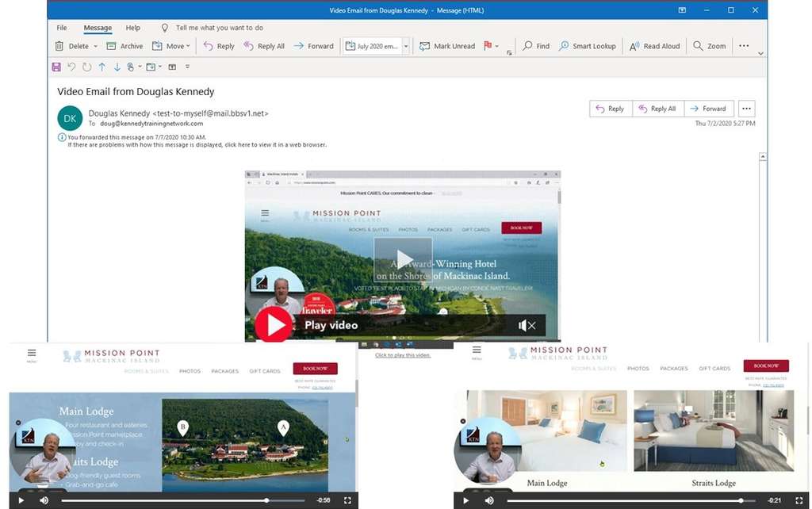
Task: Open Find in the ribbon
Action: pyautogui.click(x=536, y=46)
